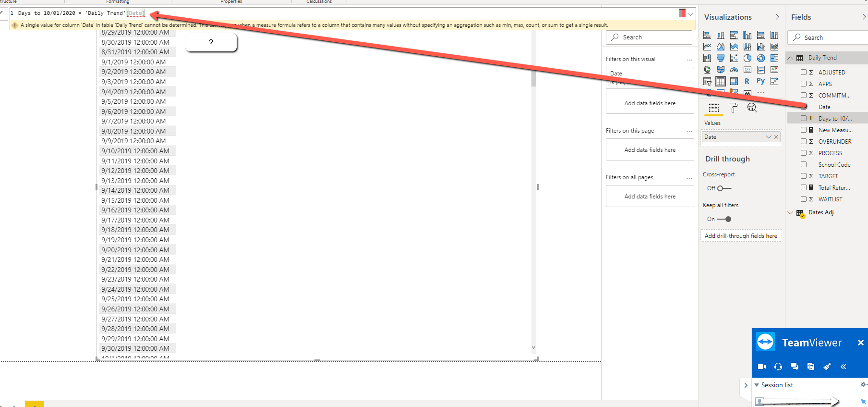Click Add drill-through fields here
This screenshot has height=407, width=868.
741,236
